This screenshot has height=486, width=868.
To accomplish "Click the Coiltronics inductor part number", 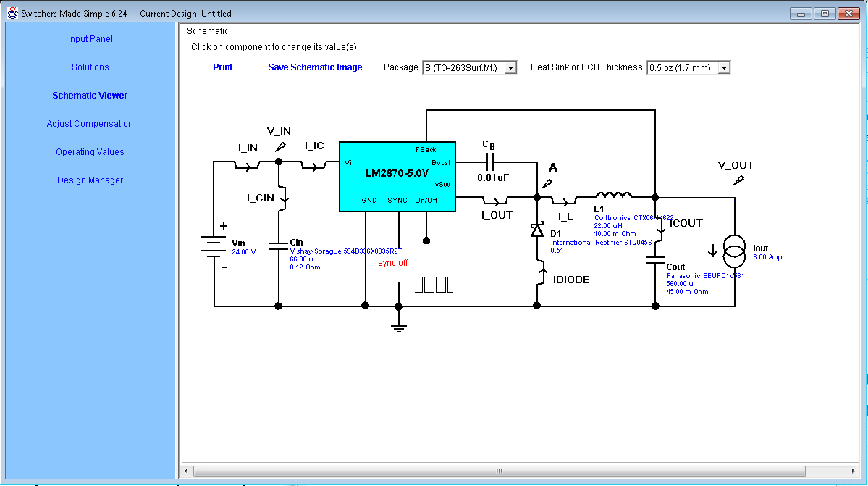I will [634, 218].
